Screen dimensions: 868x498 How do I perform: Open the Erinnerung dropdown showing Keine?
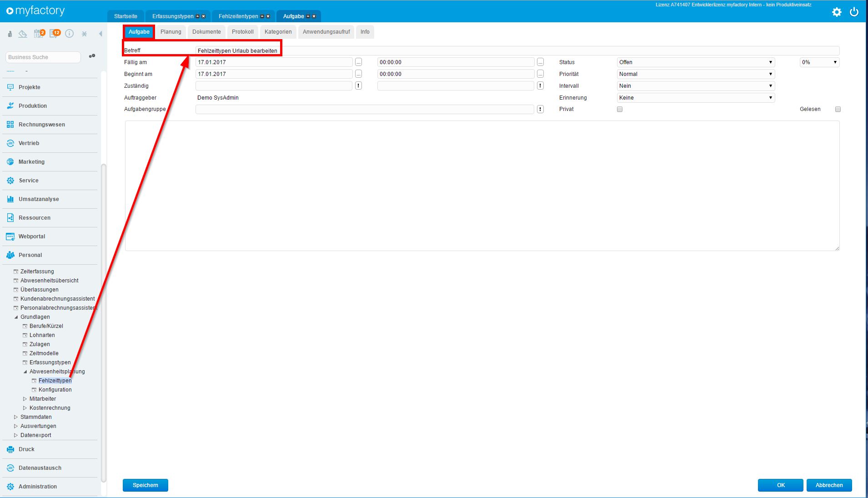click(x=695, y=98)
